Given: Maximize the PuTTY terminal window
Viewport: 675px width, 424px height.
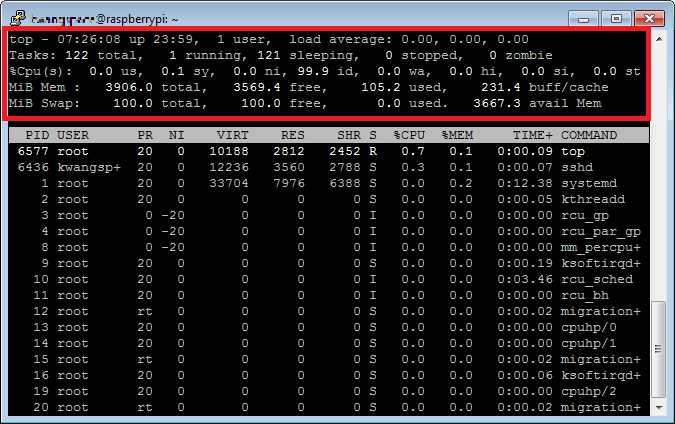Looking at the screenshot, I should (616, 19).
